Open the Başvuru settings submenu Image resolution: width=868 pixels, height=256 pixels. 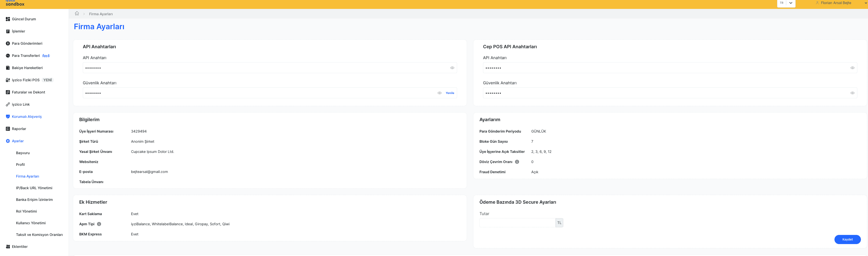click(x=23, y=153)
